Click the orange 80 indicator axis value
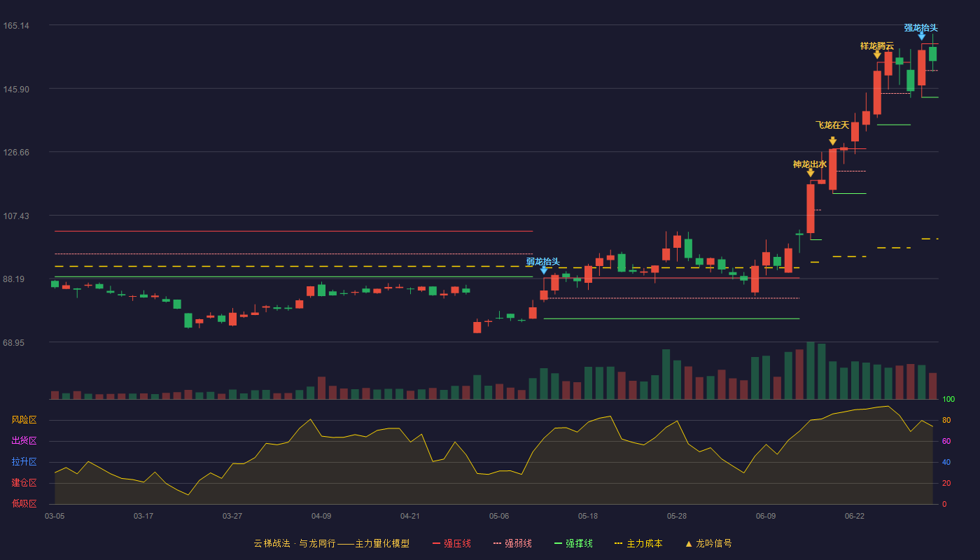The height and width of the screenshot is (560, 980). pos(946,420)
